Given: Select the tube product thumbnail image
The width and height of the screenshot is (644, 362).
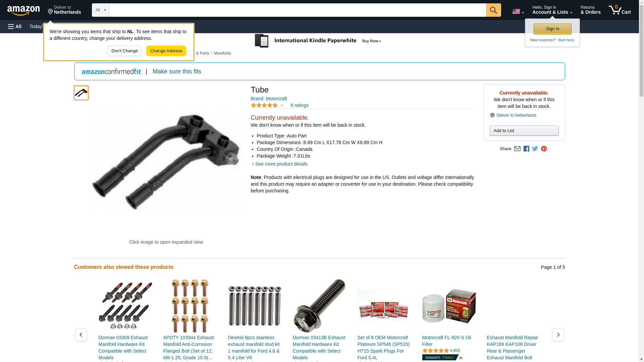Looking at the screenshot, I should pos(81,93).
